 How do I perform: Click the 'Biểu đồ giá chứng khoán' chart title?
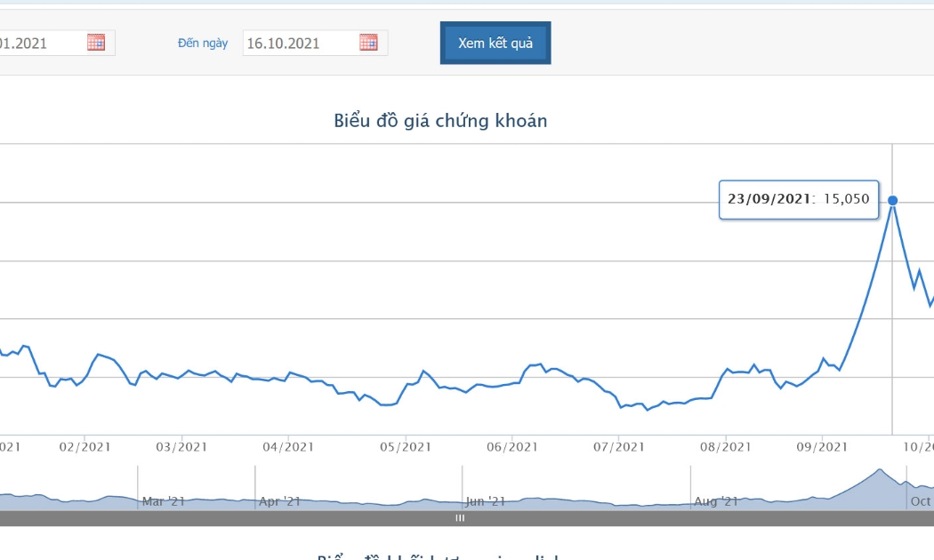pyautogui.click(x=440, y=121)
